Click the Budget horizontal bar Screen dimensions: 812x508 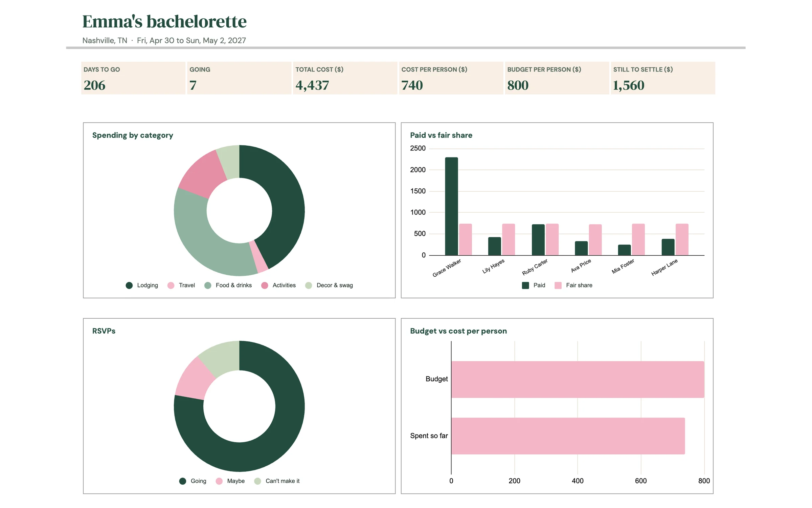click(578, 380)
